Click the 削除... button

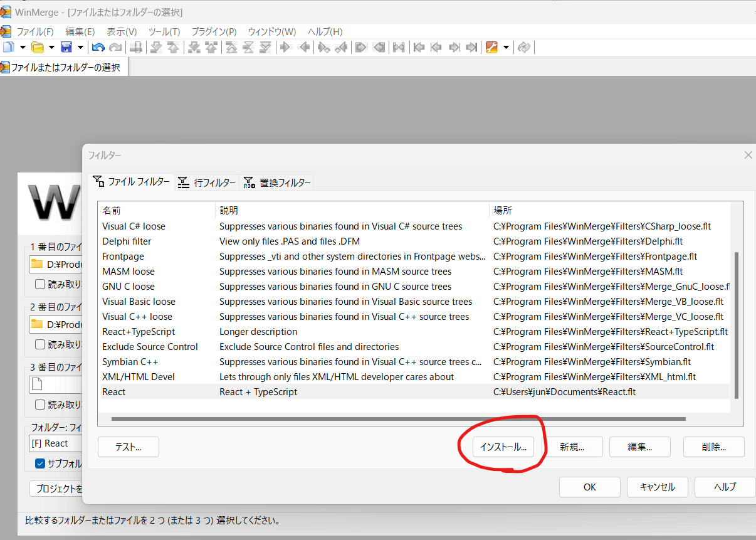714,447
